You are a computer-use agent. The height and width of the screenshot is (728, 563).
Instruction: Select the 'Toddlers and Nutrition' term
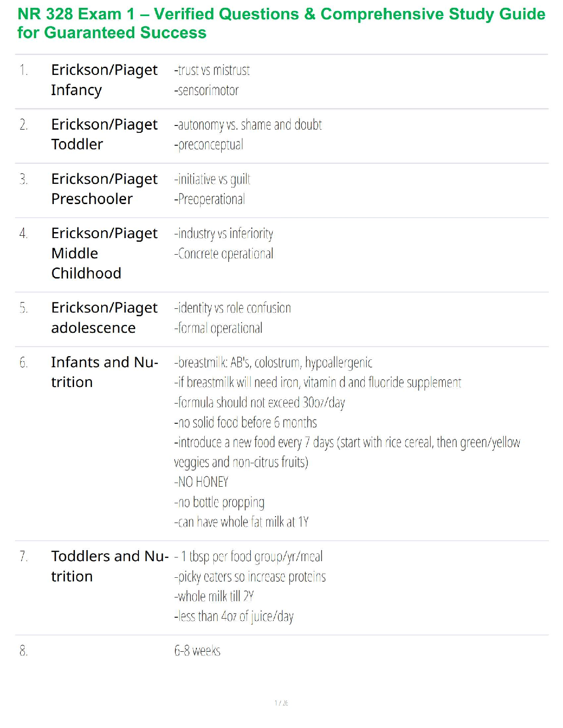tap(109, 566)
